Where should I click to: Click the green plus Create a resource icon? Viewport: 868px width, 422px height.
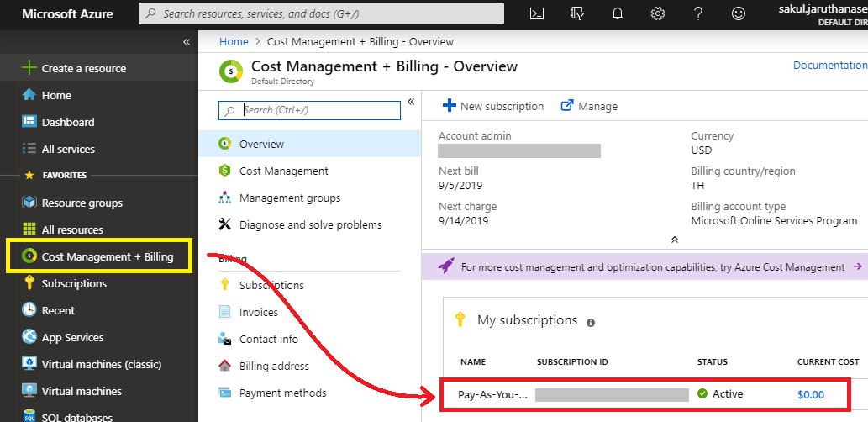(29, 68)
